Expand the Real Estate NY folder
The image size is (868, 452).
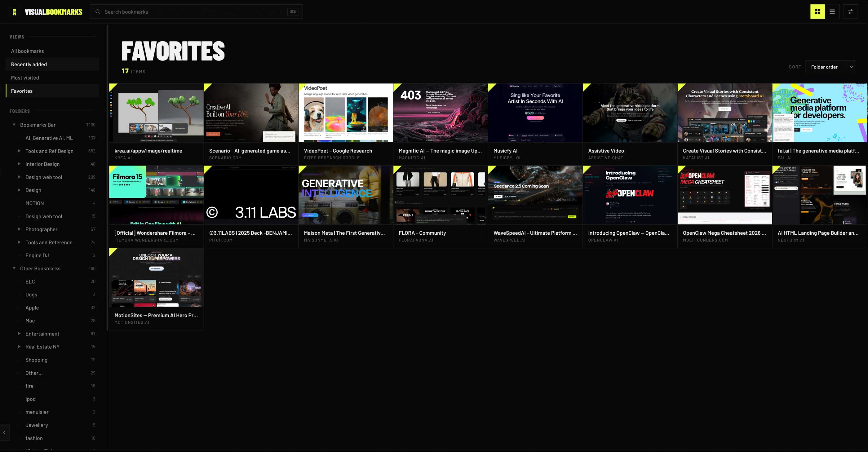pyautogui.click(x=19, y=347)
